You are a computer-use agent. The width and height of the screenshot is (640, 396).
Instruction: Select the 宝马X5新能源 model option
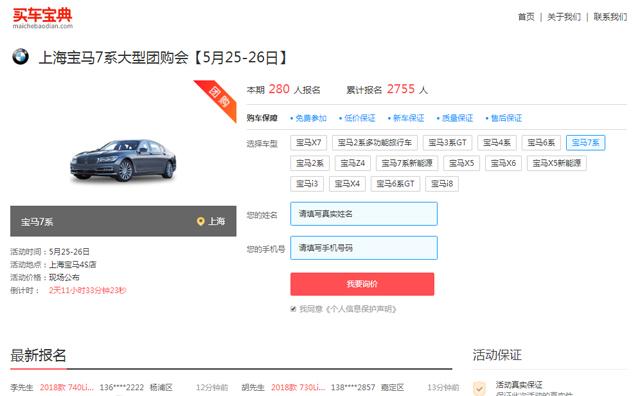pos(557,163)
